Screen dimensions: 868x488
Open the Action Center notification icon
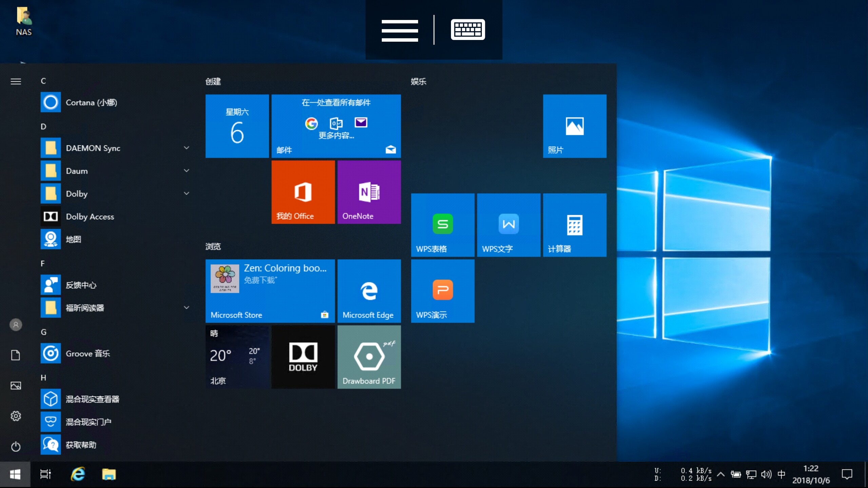click(847, 474)
